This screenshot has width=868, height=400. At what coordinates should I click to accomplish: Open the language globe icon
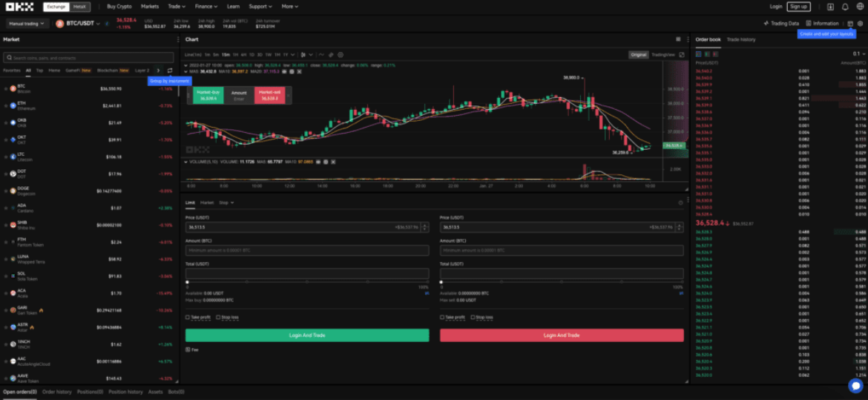(860, 7)
